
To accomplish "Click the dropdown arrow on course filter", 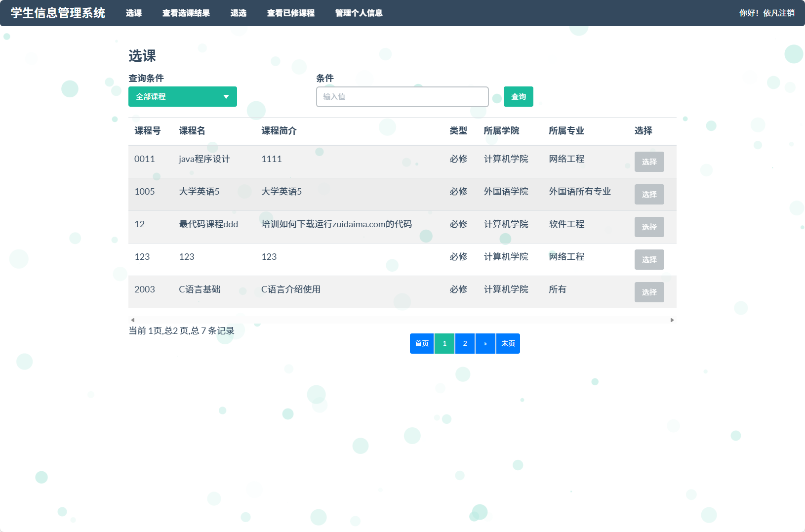I will tap(227, 96).
